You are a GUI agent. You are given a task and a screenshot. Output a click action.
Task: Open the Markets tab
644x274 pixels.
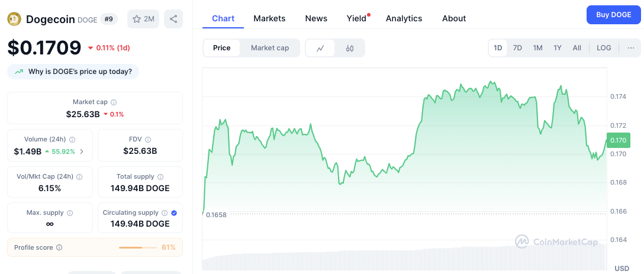269,18
